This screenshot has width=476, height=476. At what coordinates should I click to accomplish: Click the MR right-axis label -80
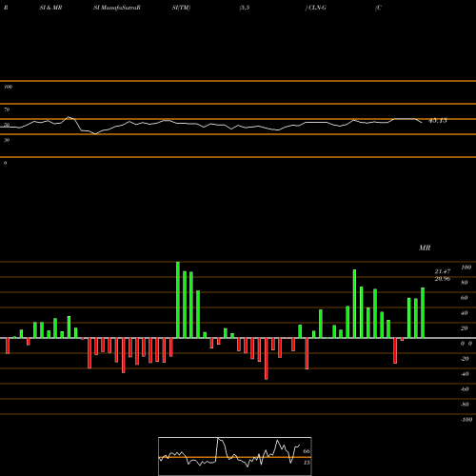(x=465, y=405)
